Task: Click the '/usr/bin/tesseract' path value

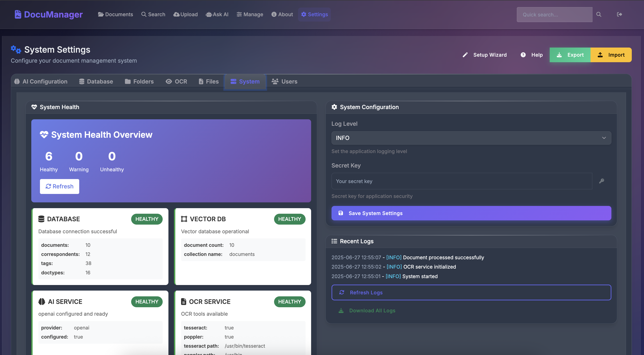Action: click(245, 346)
